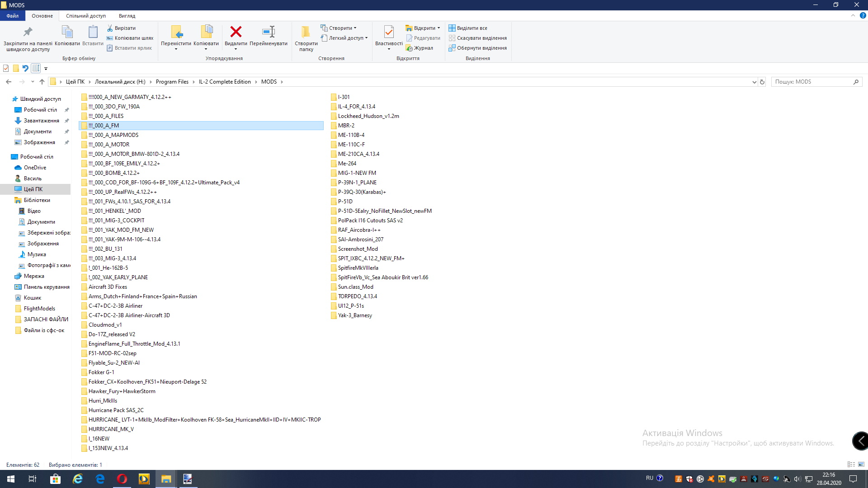868x488 pixels.
Task: Open the Move to (Перемістити) dropdown
Action: point(176,48)
